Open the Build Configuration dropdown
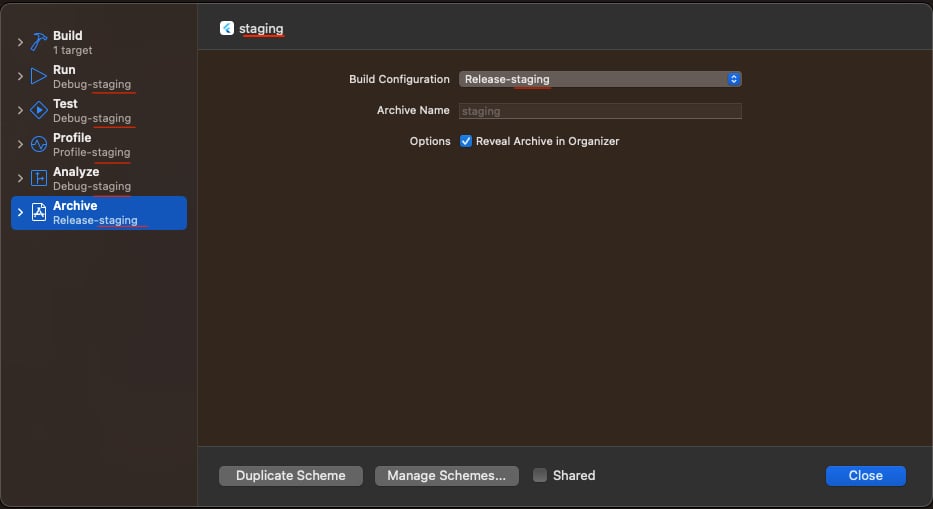The image size is (933, 509). tap(600, 79)
